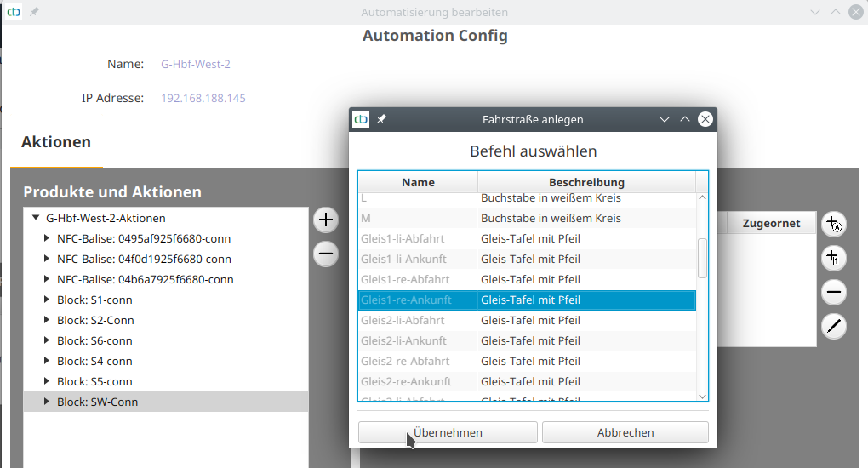Click the add icon with number 1

834,258
